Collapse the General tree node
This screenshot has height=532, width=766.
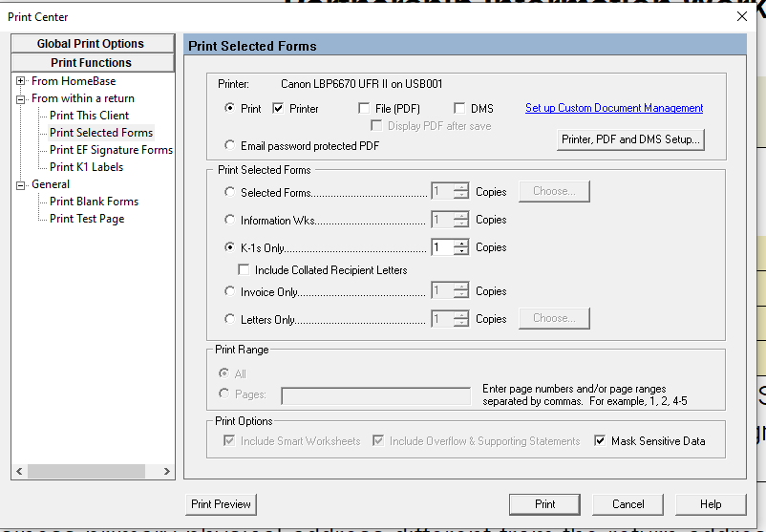pos(20,184)
